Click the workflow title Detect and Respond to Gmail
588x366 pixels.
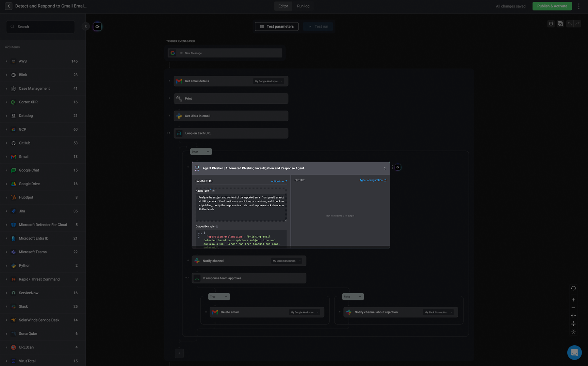[51, 6]
